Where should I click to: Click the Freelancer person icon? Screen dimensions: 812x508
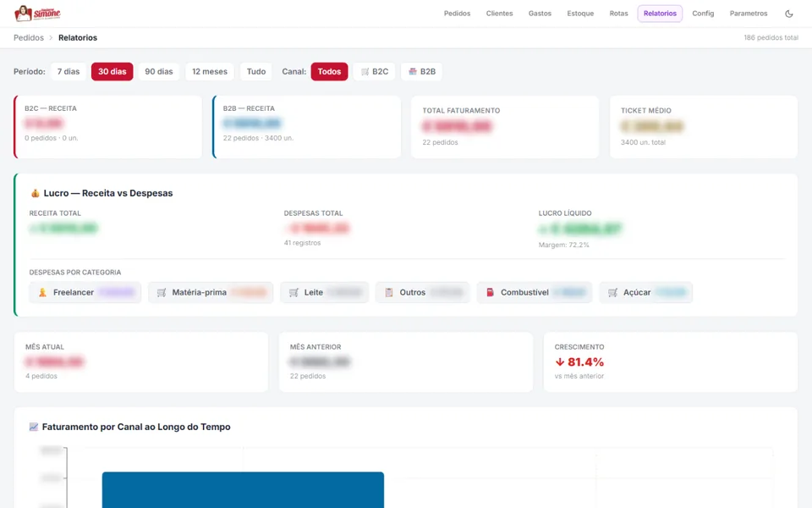pos(43,292)
